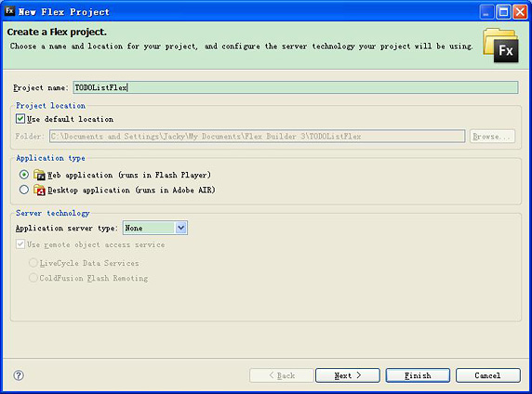Click the 'Application server type:' label

coord(66,229)
